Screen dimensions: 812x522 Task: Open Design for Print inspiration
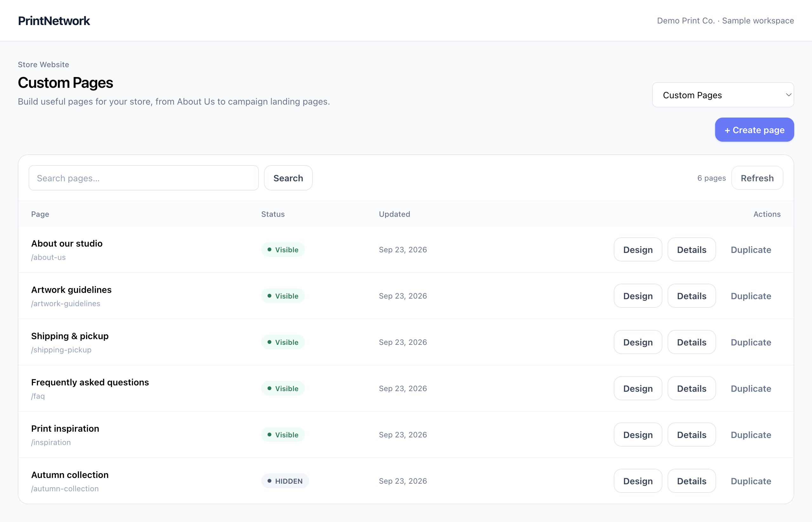[638, 435]
